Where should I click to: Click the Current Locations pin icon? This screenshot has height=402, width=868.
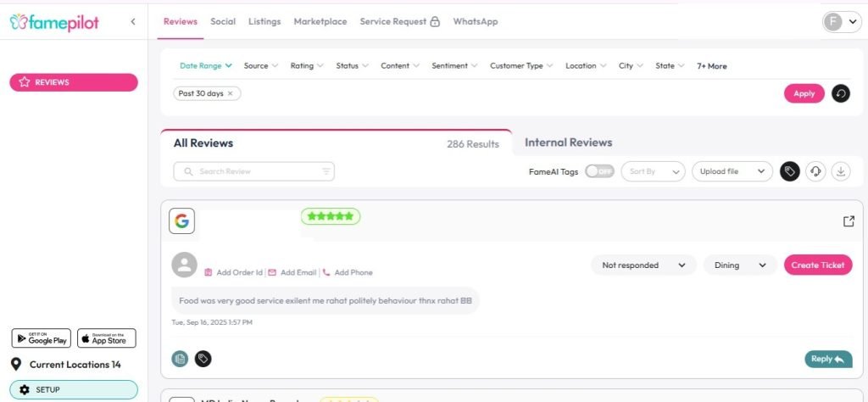pos(16,365)
